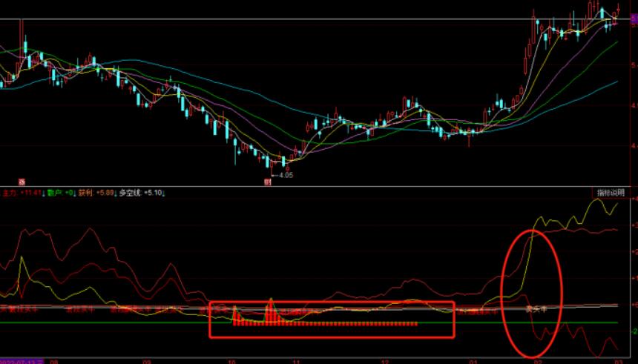Click the 10 month mark on time axis
Viewport: 638px width, 364px height.
pos(231,361)
